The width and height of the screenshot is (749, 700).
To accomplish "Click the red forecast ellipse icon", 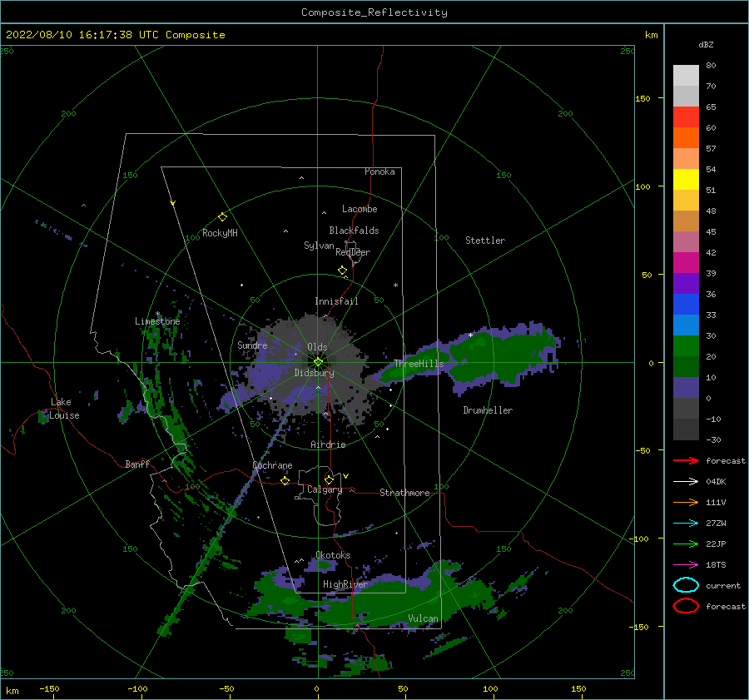I will (686, 606).
